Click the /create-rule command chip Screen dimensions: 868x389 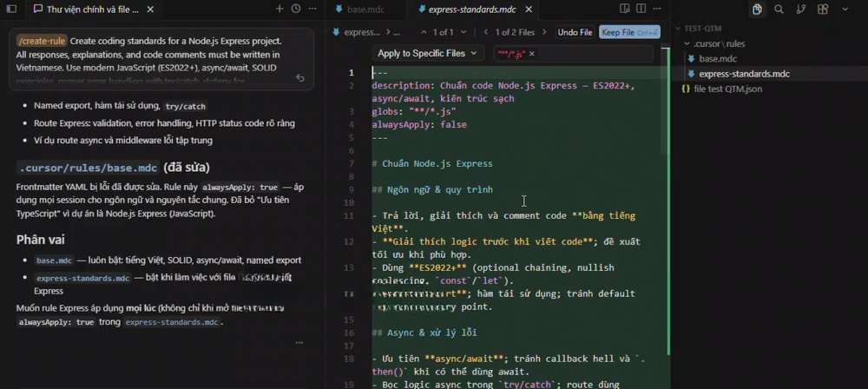click(42, 41)
